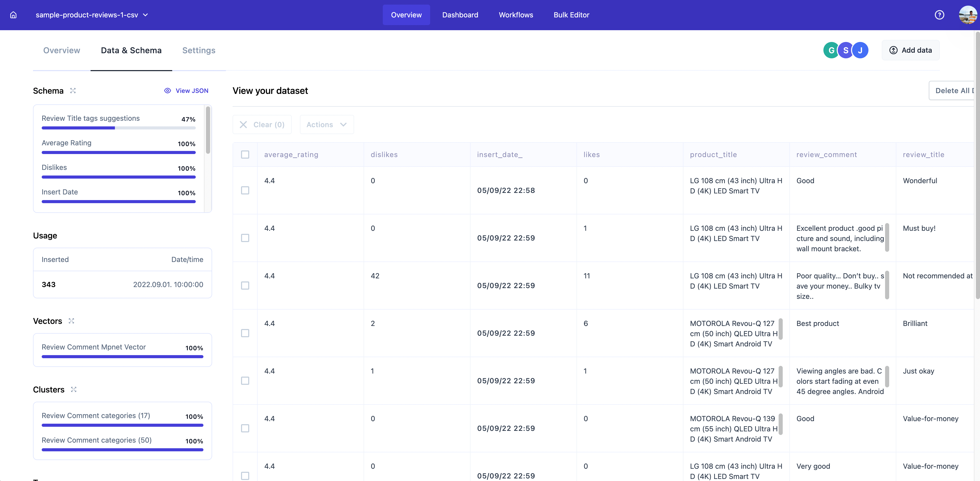Open the Workflows top navigation item
The height and width of the screenshot is (481, 980).
[x=516, y=15]
